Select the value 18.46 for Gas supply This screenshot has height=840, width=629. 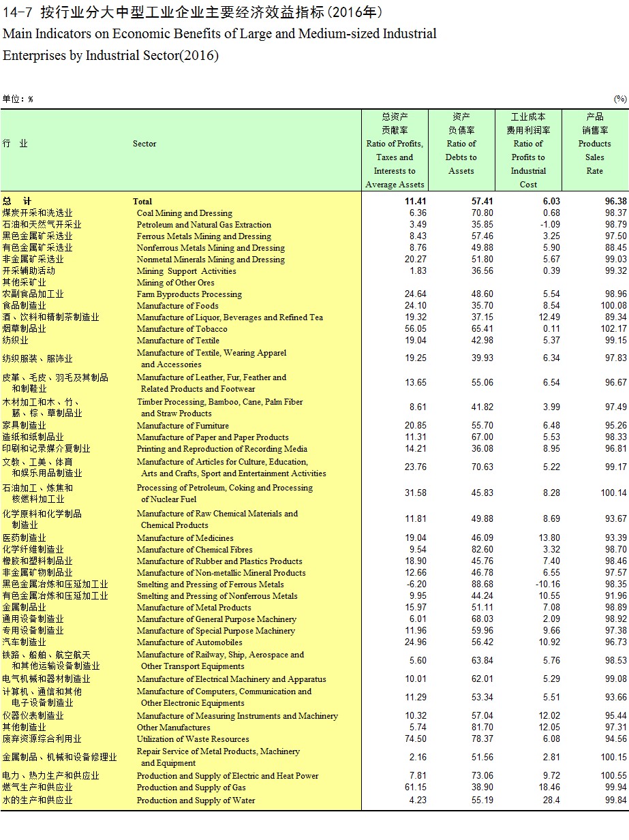coord(549,788)
